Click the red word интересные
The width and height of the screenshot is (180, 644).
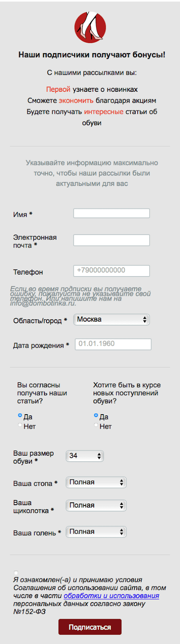click(x=104, y=112)
